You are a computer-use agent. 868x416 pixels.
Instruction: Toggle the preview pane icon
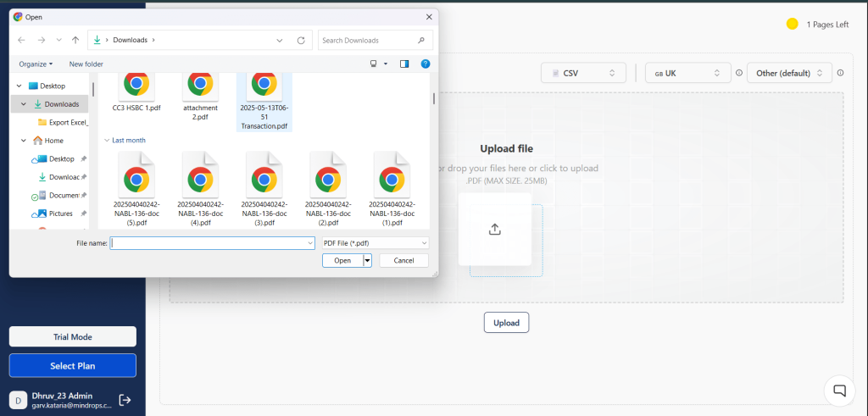pos(404,64)
